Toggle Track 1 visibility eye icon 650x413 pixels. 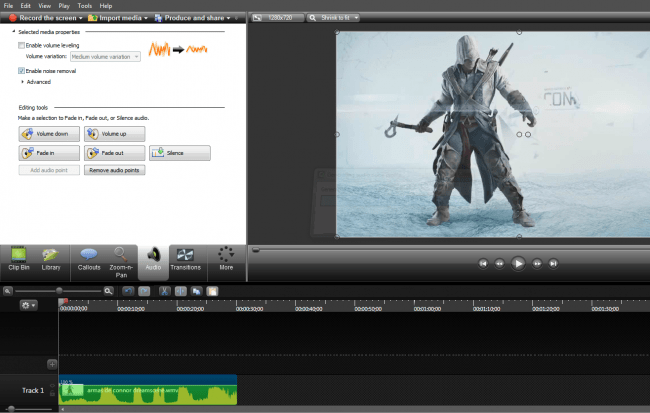click(52, 386)
